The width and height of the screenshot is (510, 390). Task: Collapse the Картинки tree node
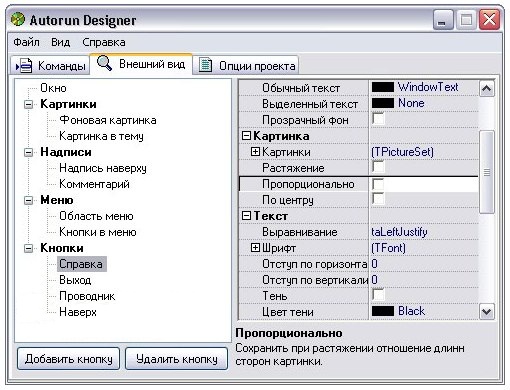[x=29, y=104]
